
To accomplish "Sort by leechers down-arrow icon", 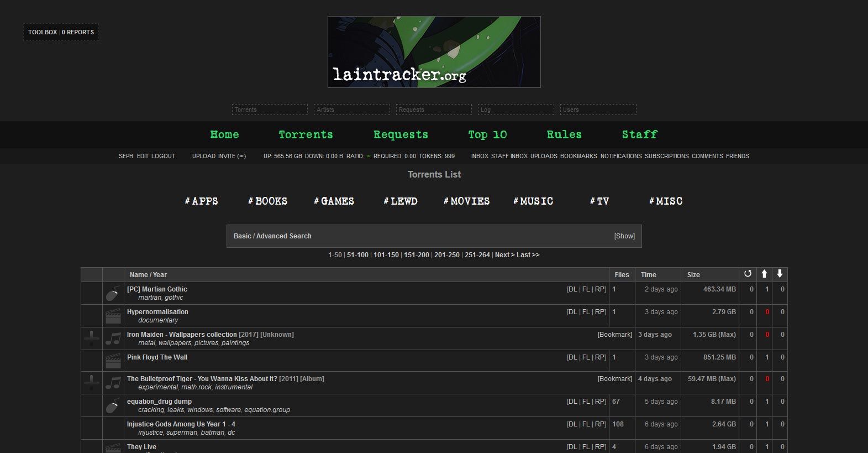I will click(780, 274).
